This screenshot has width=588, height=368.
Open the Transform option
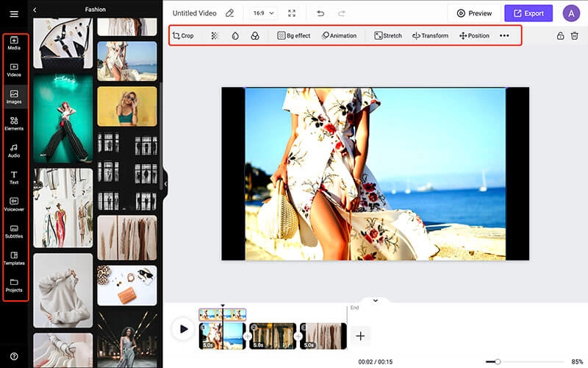pos(430,35)
